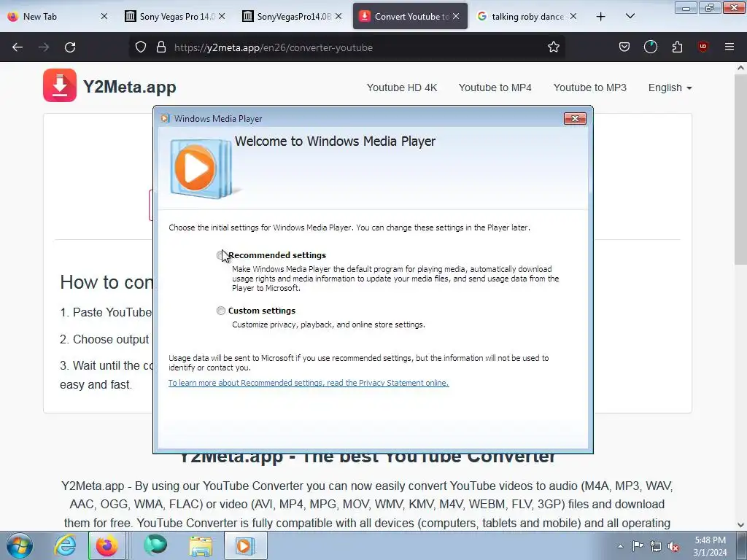Open the Firefox hamburger menu
This screenshot has width=747, height=560.
pos(729,47)
